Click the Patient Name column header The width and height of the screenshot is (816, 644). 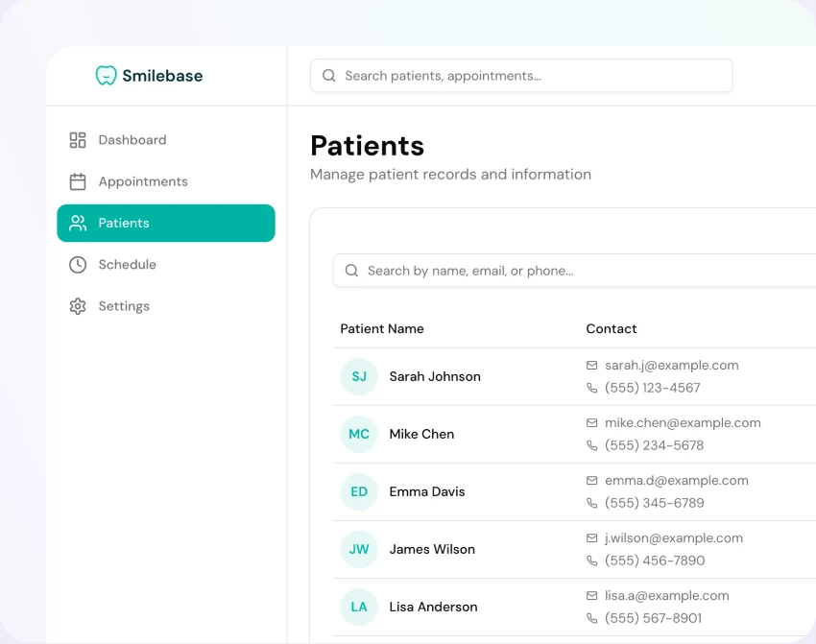click(382, 329)
